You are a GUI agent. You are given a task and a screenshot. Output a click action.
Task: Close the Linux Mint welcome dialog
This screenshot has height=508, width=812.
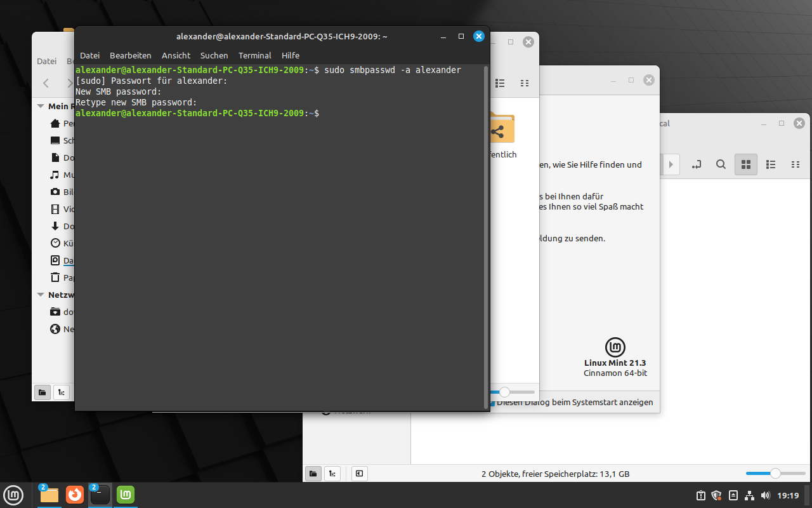648,80
